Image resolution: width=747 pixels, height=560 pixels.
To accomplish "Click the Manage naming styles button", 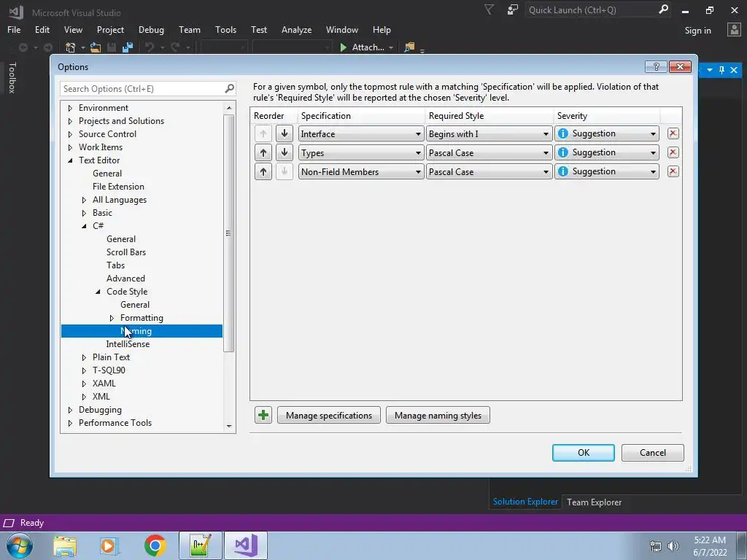I will click(x=438, y=415).
